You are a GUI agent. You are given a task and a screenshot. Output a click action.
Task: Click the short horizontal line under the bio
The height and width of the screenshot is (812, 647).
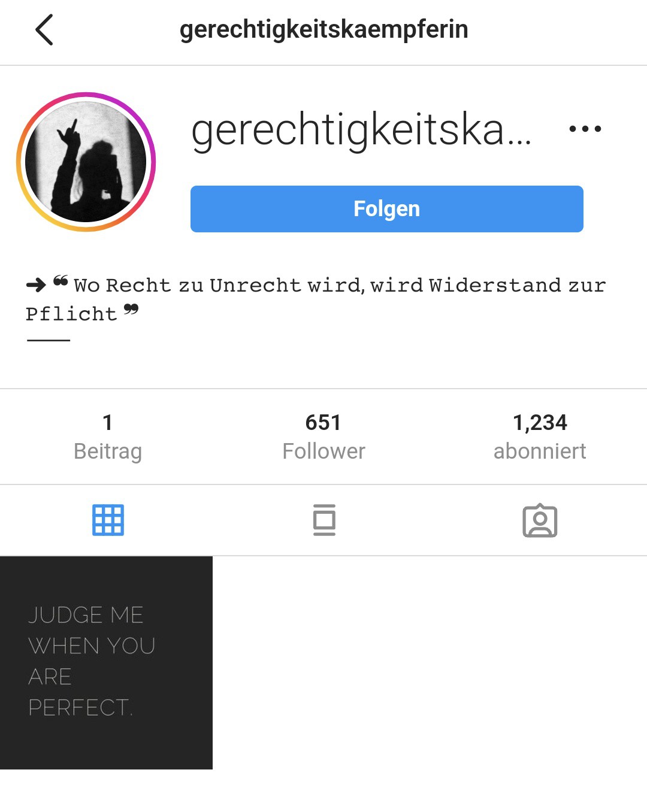click(49, 340)
